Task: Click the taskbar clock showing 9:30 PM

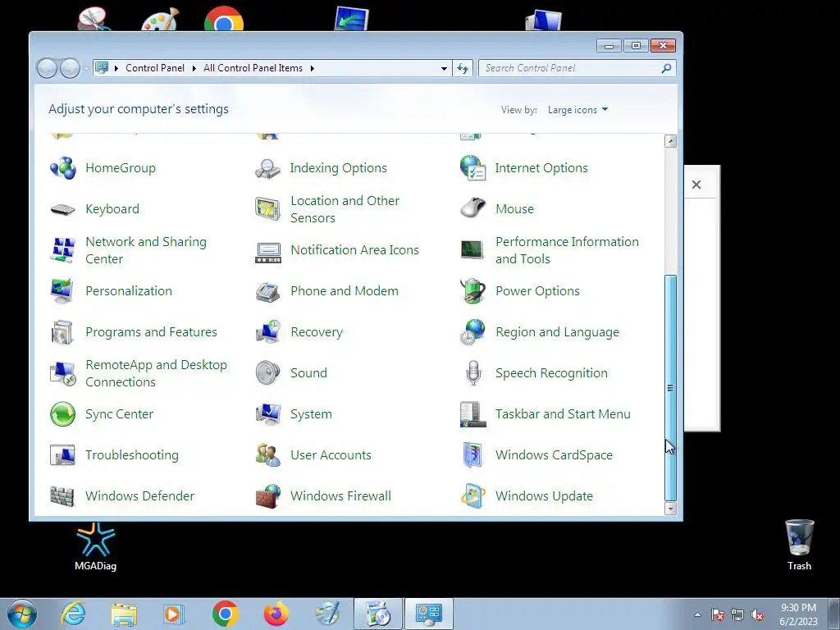Action: click(x=798, y=614)
